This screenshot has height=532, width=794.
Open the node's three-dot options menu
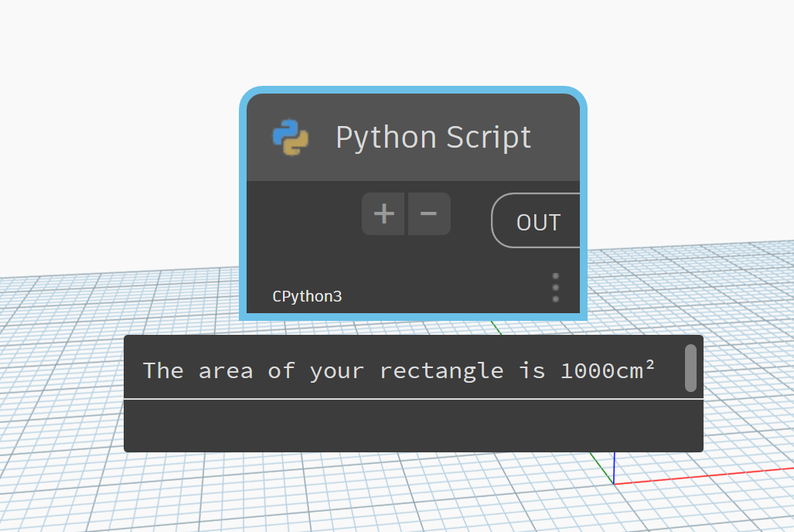pos(556,288)
